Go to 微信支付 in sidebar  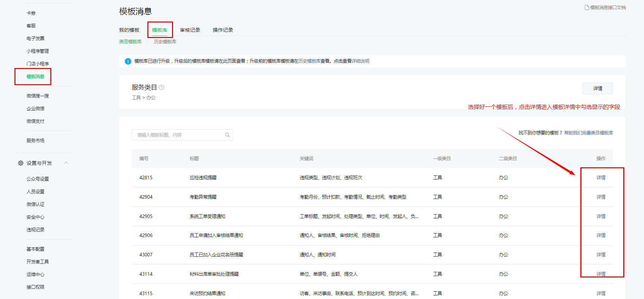tap(35, 121)
